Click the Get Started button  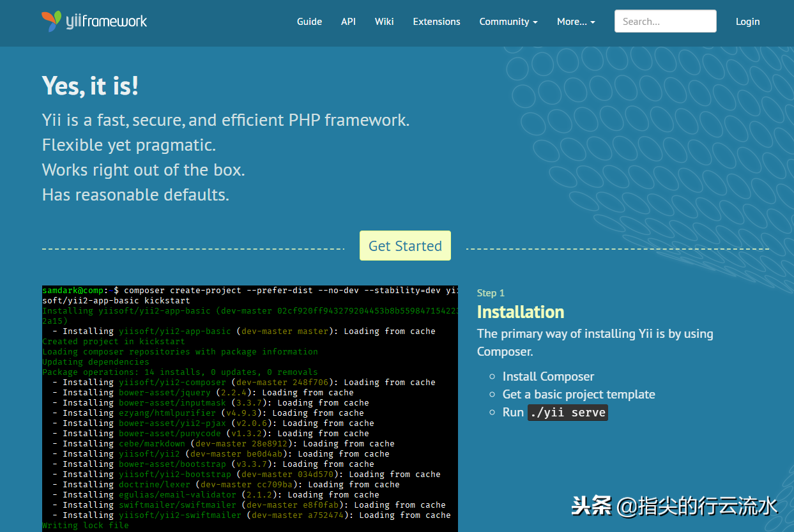point(405,246)
